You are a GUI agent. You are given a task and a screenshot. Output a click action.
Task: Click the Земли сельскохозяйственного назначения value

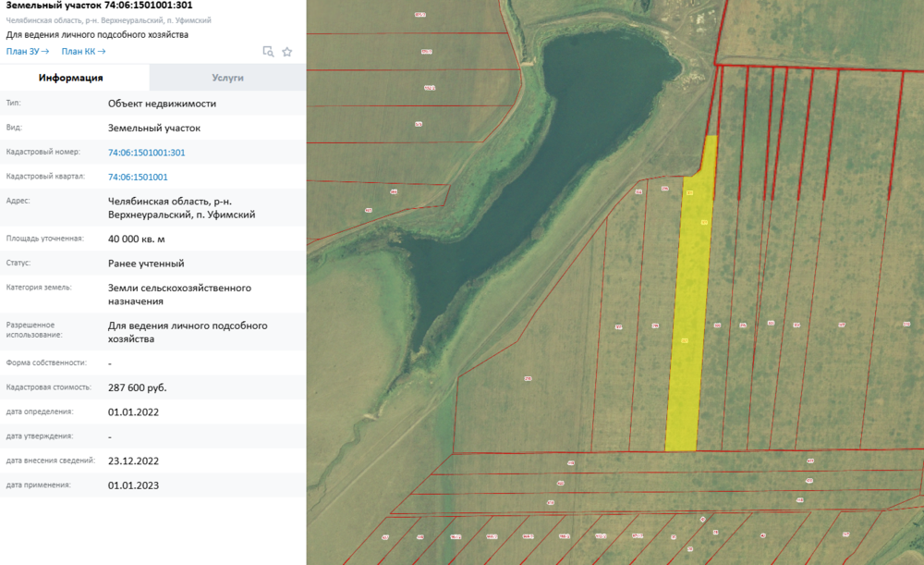179,294
